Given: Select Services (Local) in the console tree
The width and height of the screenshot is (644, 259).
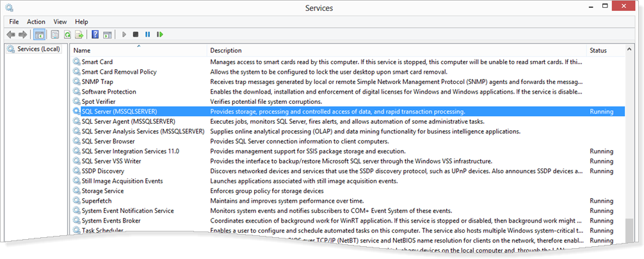Looking at the screenshot, I should [38, 49].
